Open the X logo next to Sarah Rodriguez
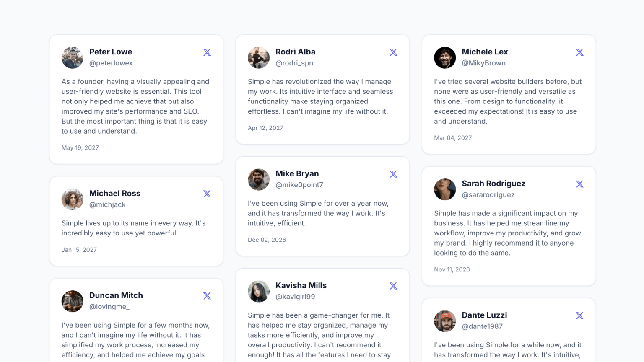Viewport: 644px width, 362px height. 579,184
